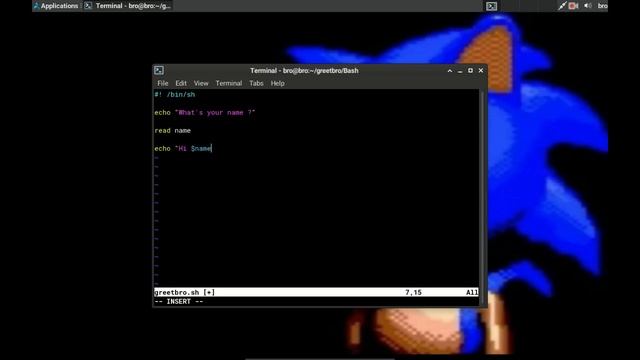The height and width of the screenshot is (360, 640).
Task: Click the shebang line '#! /bin/sh'
Action: (x=175, y=95)
